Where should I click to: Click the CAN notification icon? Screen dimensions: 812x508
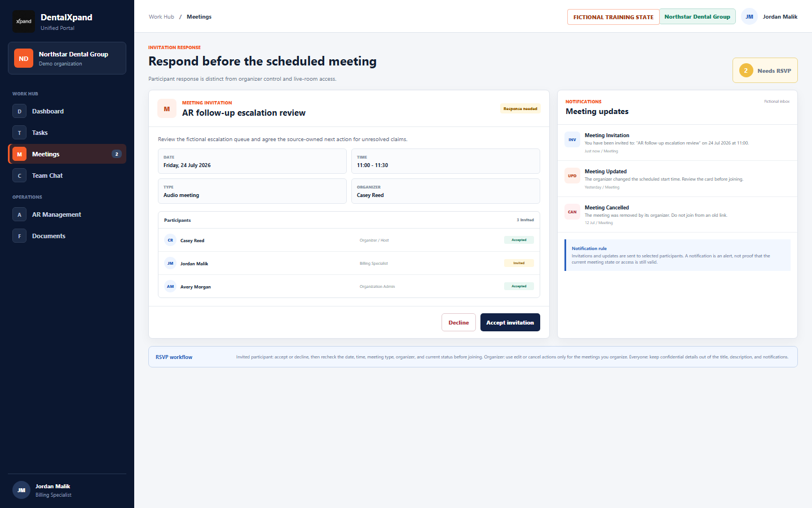(x=572, y=212)
